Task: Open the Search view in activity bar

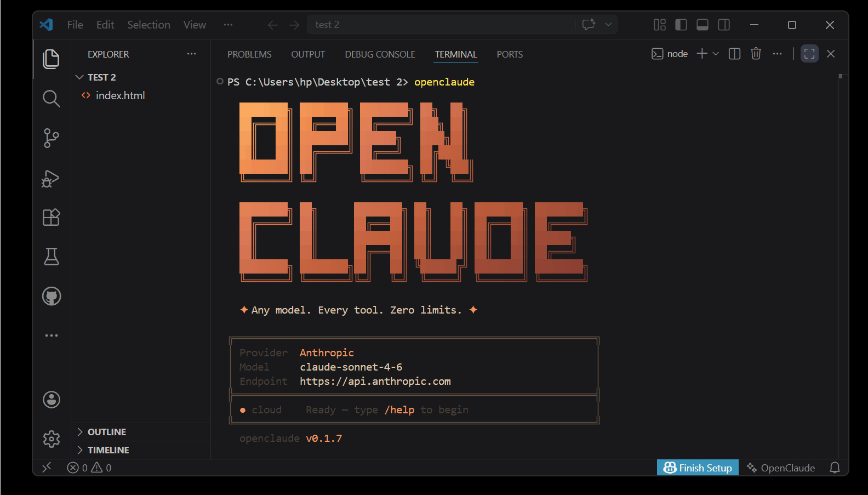Action: tap(51, 99)
